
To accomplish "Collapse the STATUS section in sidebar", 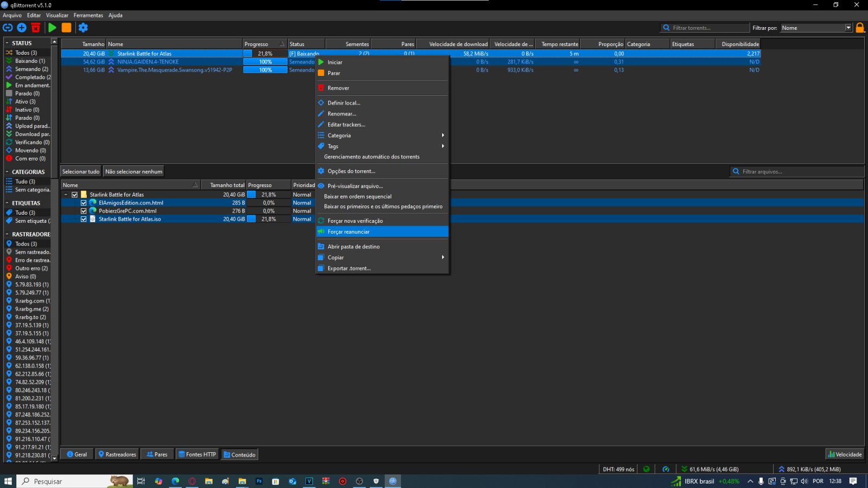I will pyautogui.click(x=7, y=43).
